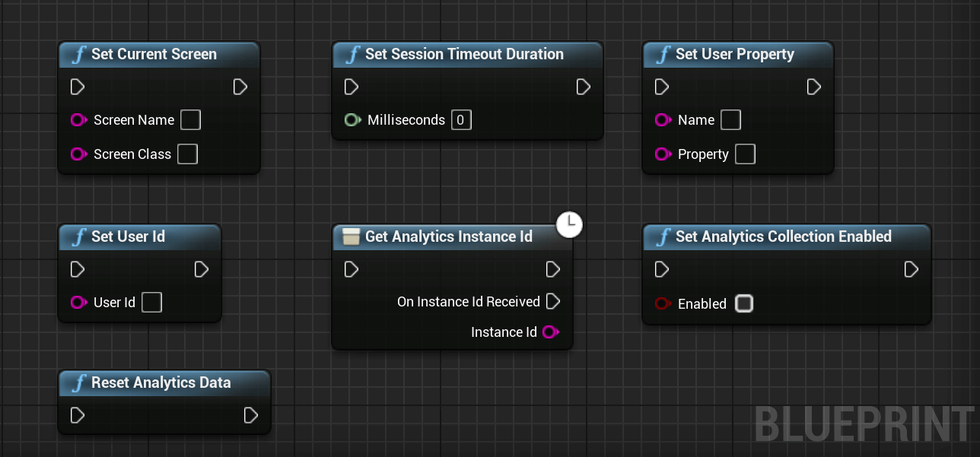Click the Screen Name text input box
Screen dimensions: 980x457
tap(190, 120)
